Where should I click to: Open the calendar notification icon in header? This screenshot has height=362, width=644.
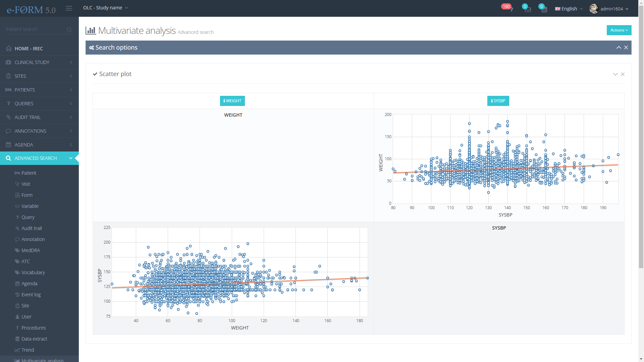pyautogui.click(x=544, y=9)
